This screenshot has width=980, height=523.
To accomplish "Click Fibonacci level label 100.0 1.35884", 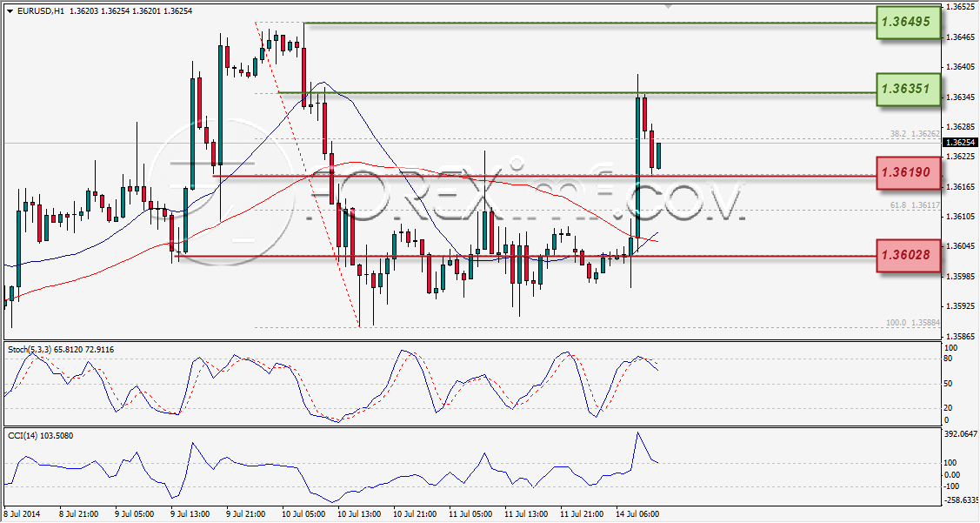I will tap(912, 323).
